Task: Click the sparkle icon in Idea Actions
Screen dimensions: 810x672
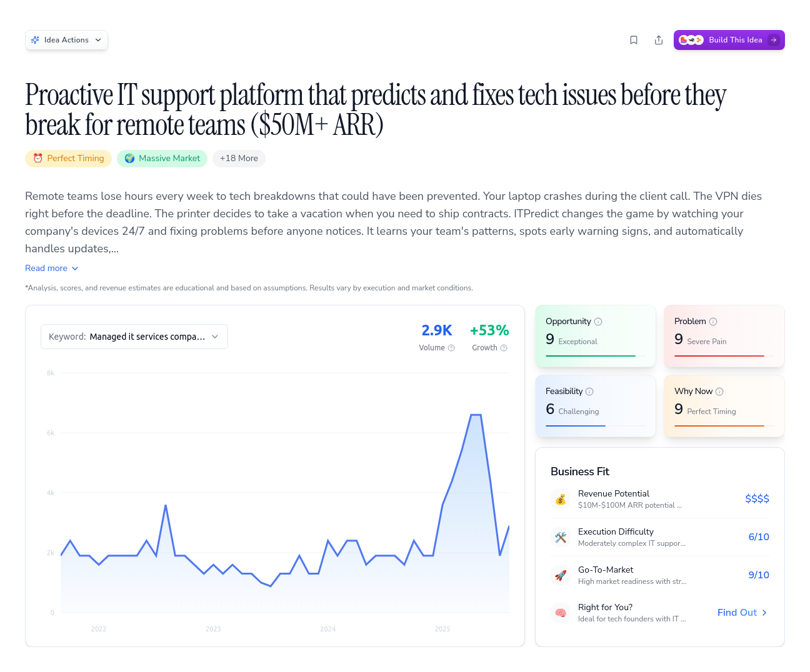Action: (x=36, y=39)
